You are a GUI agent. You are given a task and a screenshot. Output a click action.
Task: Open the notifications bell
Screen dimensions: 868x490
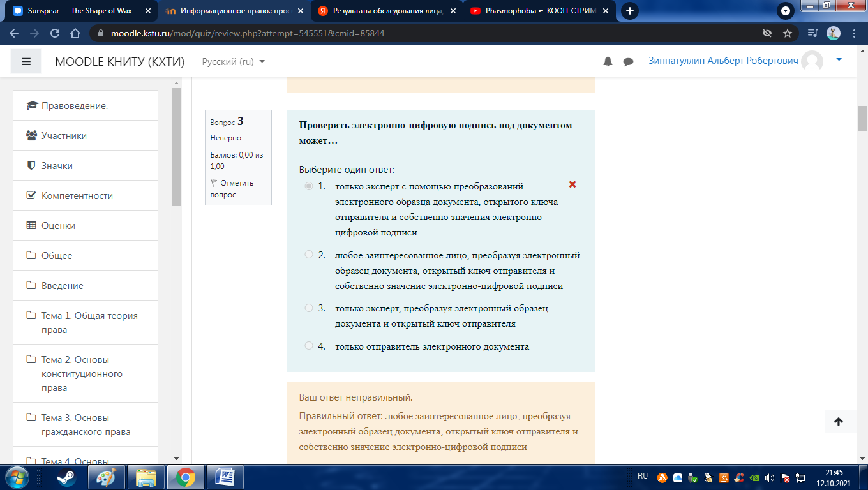pyautogui.click(x=608, y=61)
